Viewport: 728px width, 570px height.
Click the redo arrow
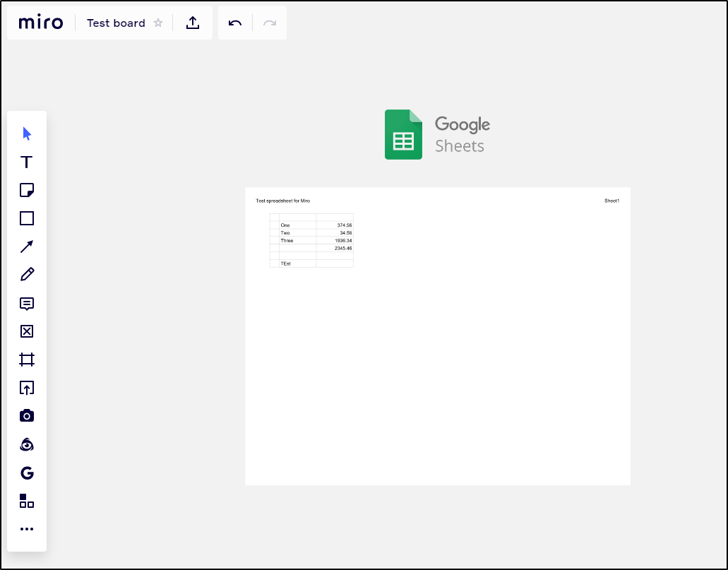point(270,23)
